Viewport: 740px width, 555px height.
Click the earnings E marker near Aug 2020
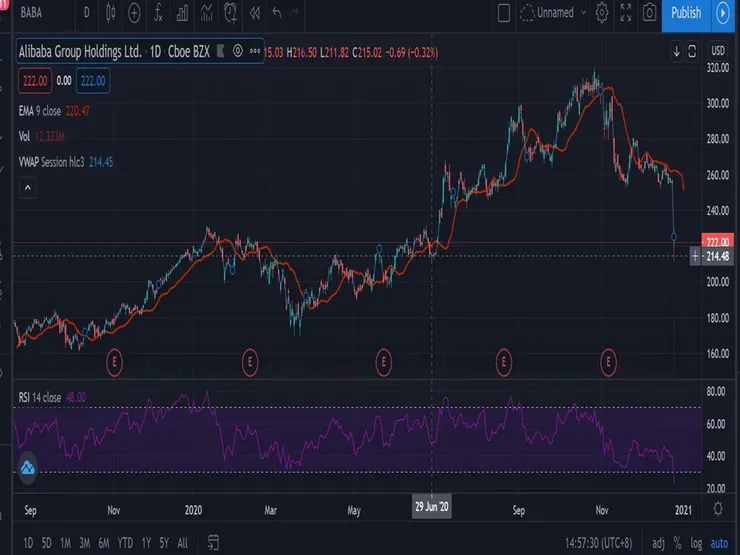(504, 362)
